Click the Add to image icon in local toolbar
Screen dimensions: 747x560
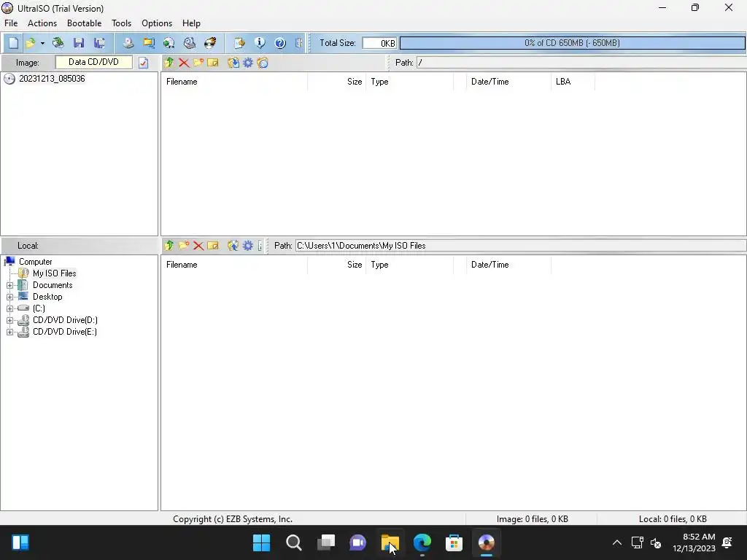point(233,246)
